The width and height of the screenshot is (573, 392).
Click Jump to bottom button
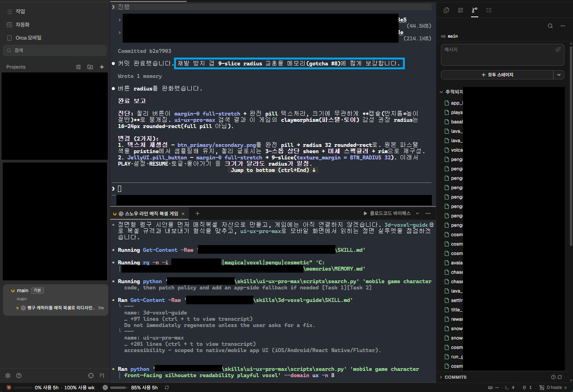(x=273, y=170)
